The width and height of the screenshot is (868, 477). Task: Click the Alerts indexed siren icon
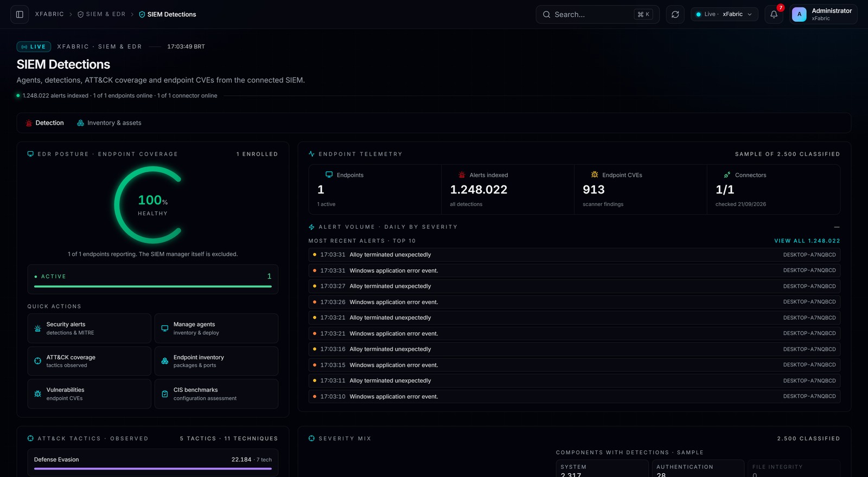[462, 175]
